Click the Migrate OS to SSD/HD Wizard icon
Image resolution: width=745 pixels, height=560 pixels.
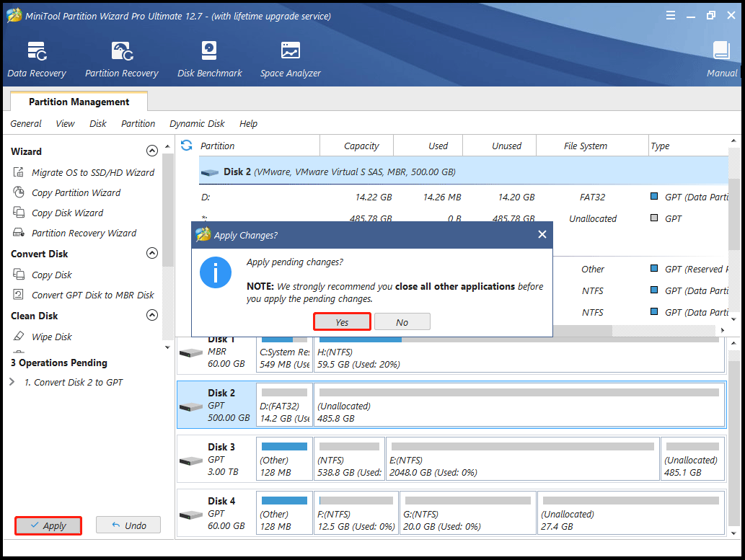pos(19,172)
